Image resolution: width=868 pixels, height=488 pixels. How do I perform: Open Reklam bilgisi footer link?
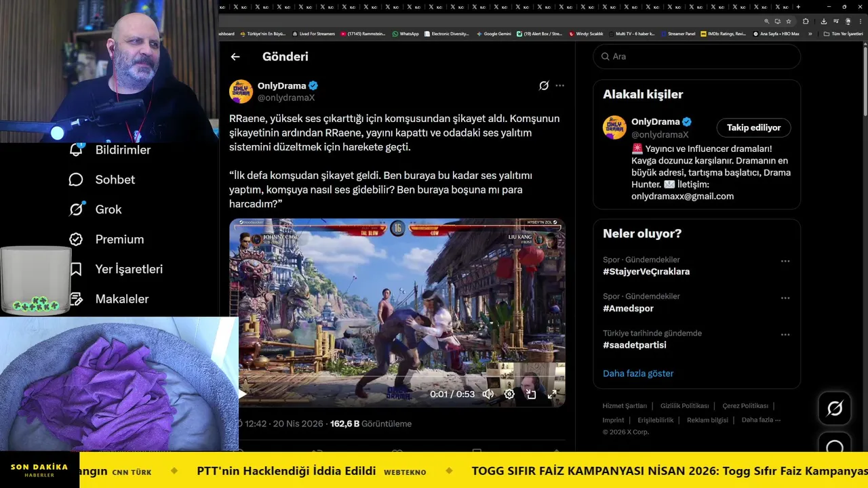coord(707,420)
